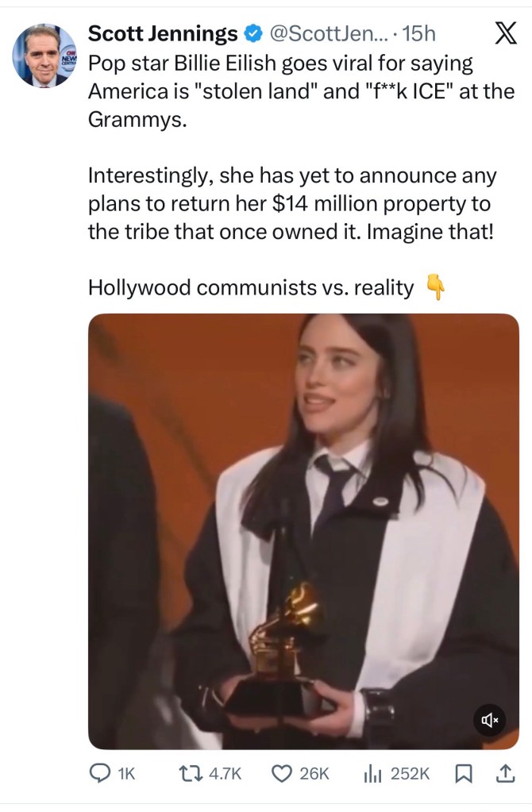Like the post using the heart icon
Viewport: 532px width, 812px height.
[x=282, y=774]
